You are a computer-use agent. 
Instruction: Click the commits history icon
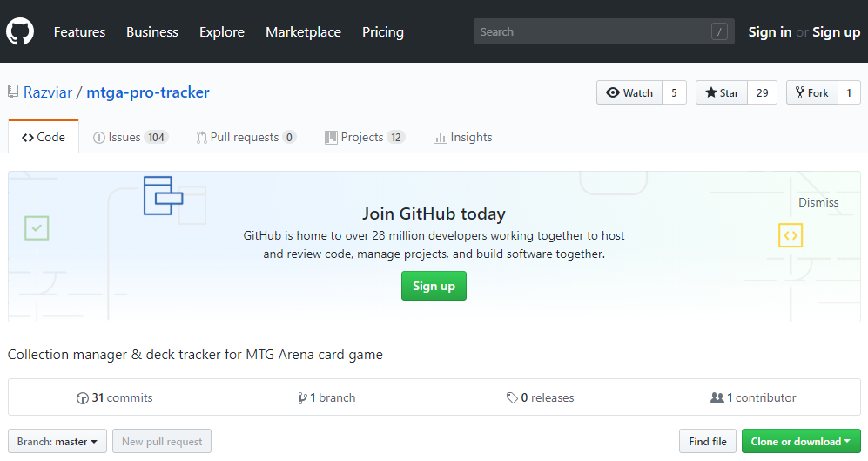click(x=82, y=398)
